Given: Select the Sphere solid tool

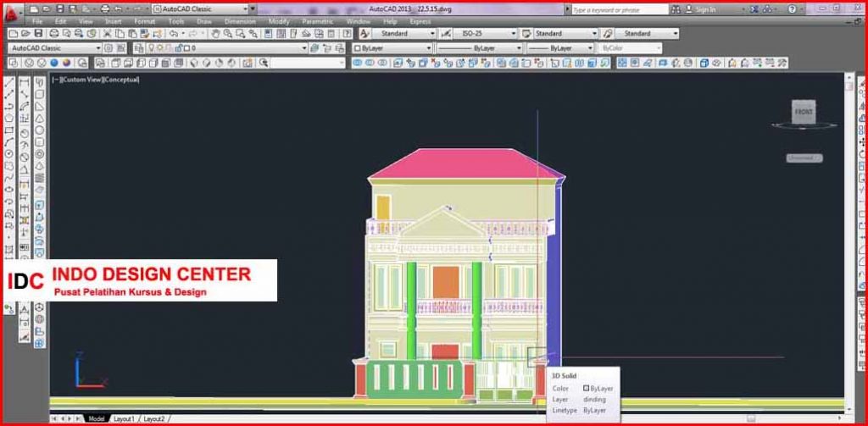Looking at the screenshot, I should click(x=40, y=130).
